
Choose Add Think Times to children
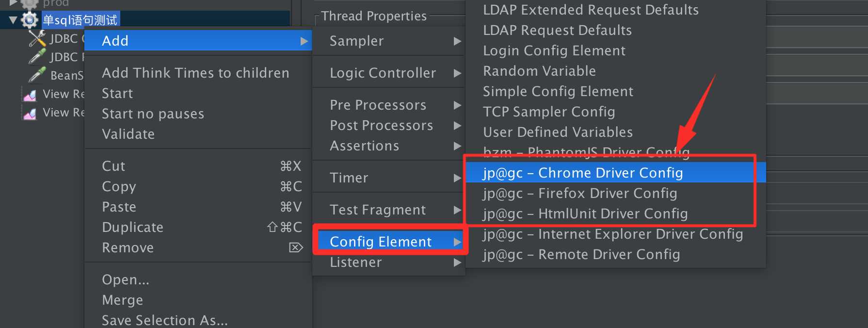coord(195,73)
